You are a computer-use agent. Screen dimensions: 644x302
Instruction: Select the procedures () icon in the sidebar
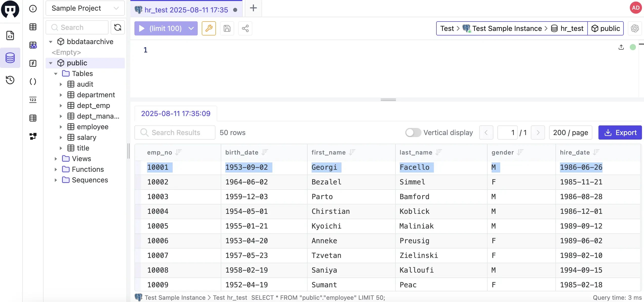[33, 82]
